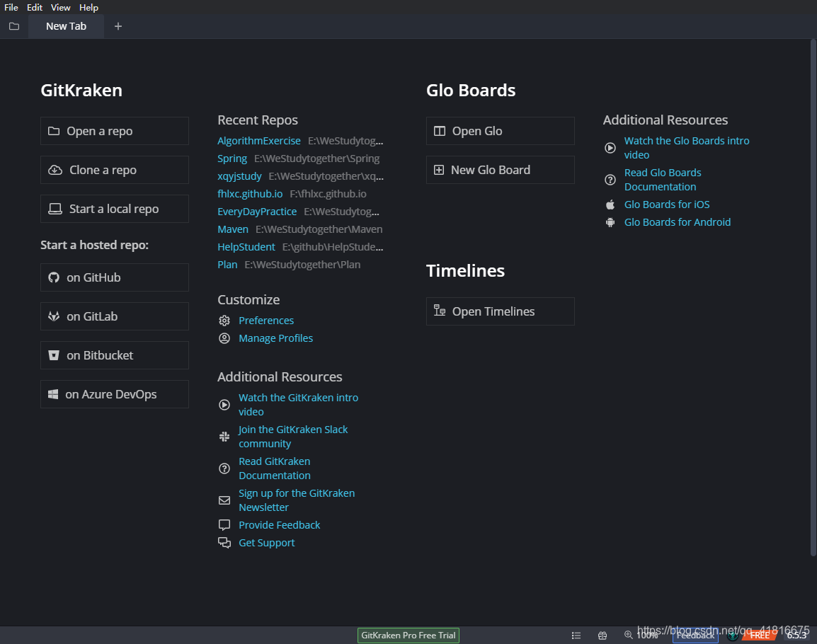Open the File menu
Viewport: 817px width, 644px height.
(x=11, y=7)
